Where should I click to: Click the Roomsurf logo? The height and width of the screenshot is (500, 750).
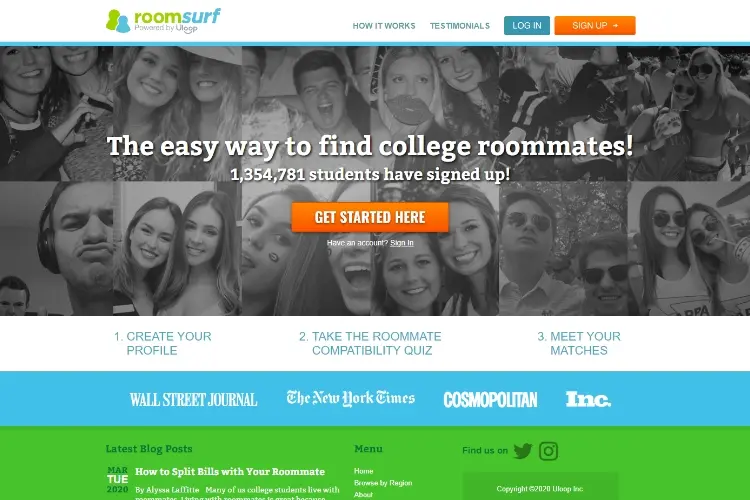[x=163, y=21]
